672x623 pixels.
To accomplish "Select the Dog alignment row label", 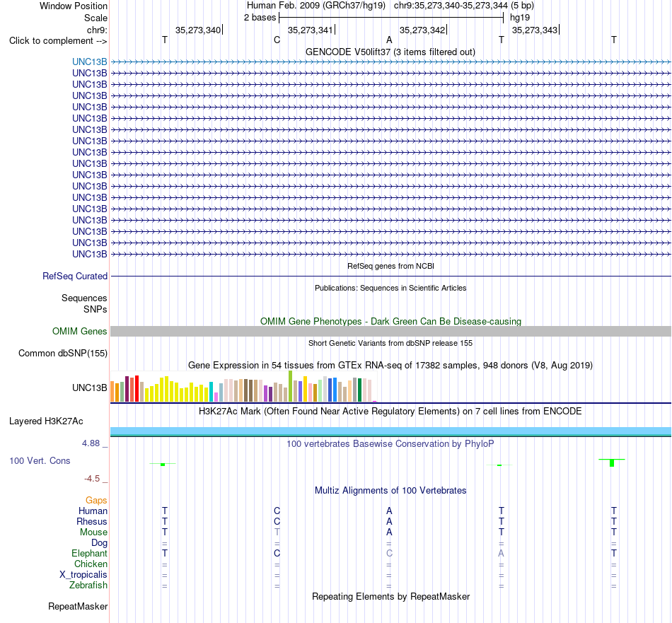I will 99,543.
